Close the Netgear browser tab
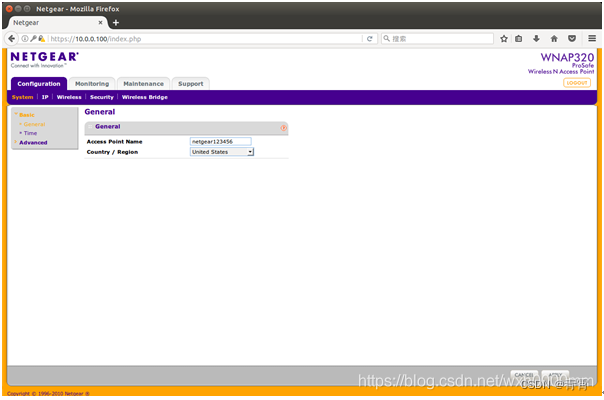This screenshot has width=604, height=400. pyautogui.click(x=101, y=23)
